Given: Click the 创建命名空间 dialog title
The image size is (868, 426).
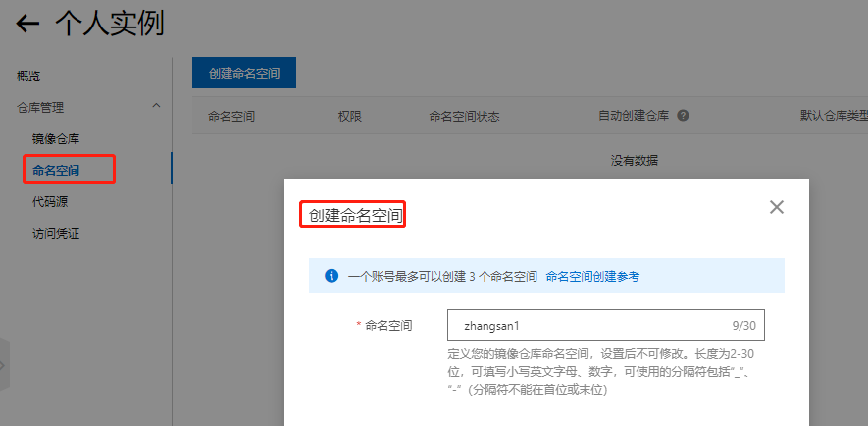Looking at the screenshot, I should tap(355, 216).
